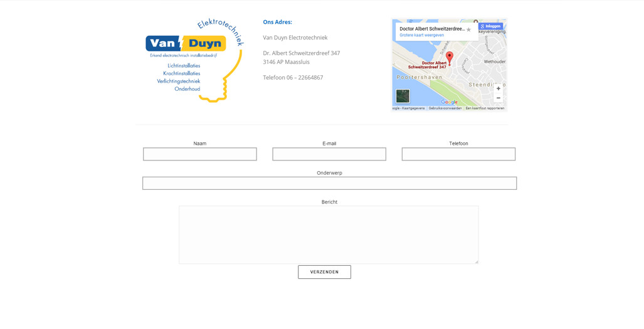Focus the Naam input field
The height and width of the screenshot is (329, 644).
pos(200,154)
